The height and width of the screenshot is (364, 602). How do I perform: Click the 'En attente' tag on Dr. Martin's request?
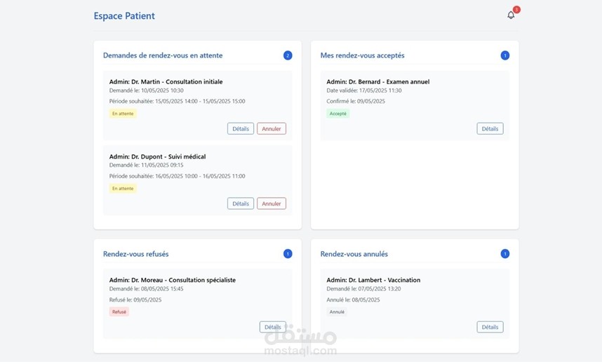coord(123,114)
